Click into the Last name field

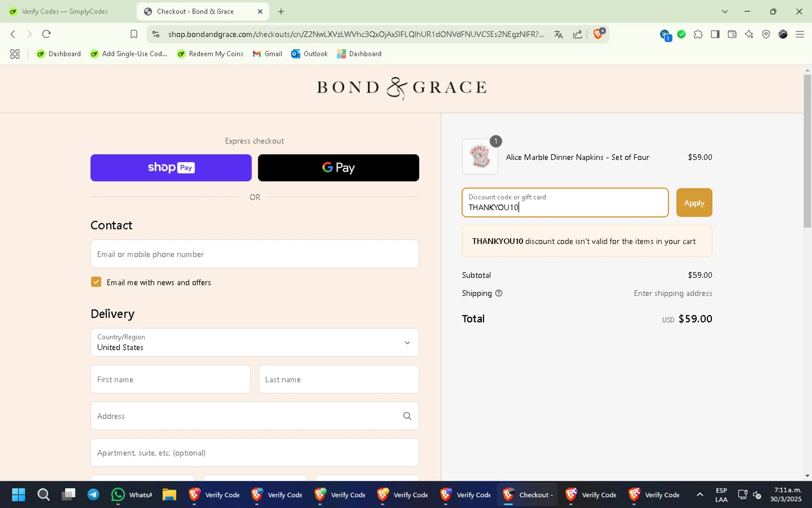coord(339,379)
